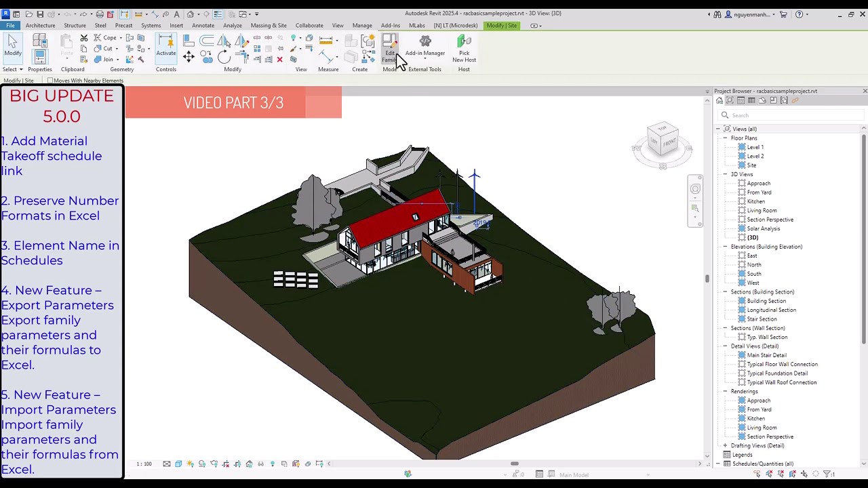Viewport: 868px width, 488px height.
Task: Switch to the MLabs tab
Action: pos(417,26)
